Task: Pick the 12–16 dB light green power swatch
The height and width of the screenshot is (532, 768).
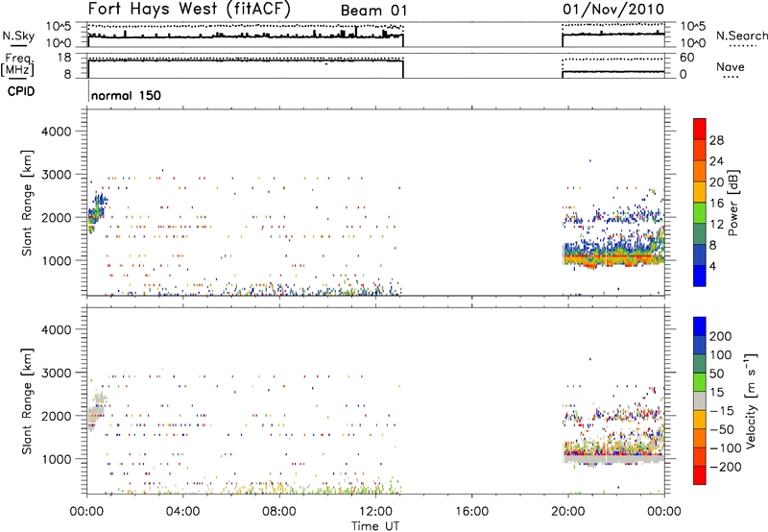Action: coord(700,213)
